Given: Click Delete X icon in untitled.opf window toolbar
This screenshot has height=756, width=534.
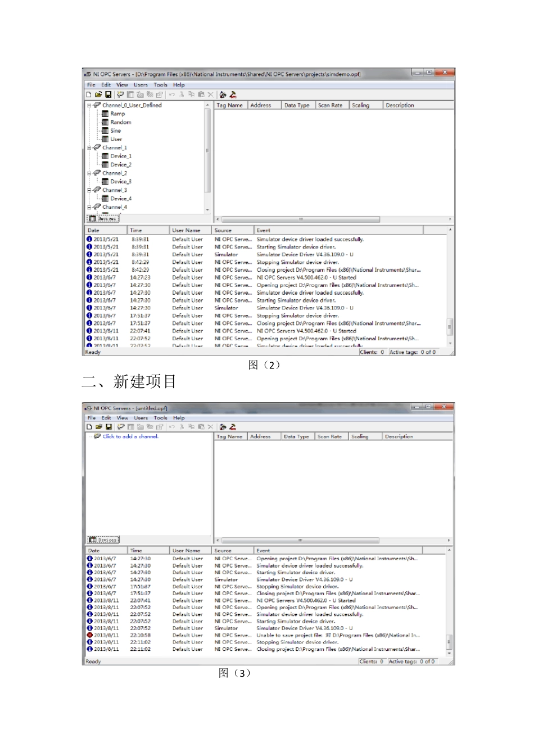Looking at the screenshot, I should click(x=211, y=427).
